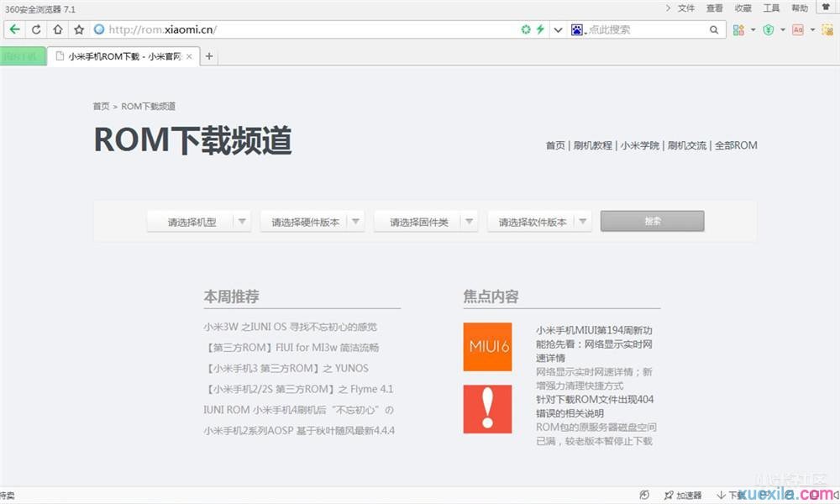The height and width of the screenshot is (504, 840).
Task: Reload the page with the refresh icon
Action: click(x=36, y=29)
